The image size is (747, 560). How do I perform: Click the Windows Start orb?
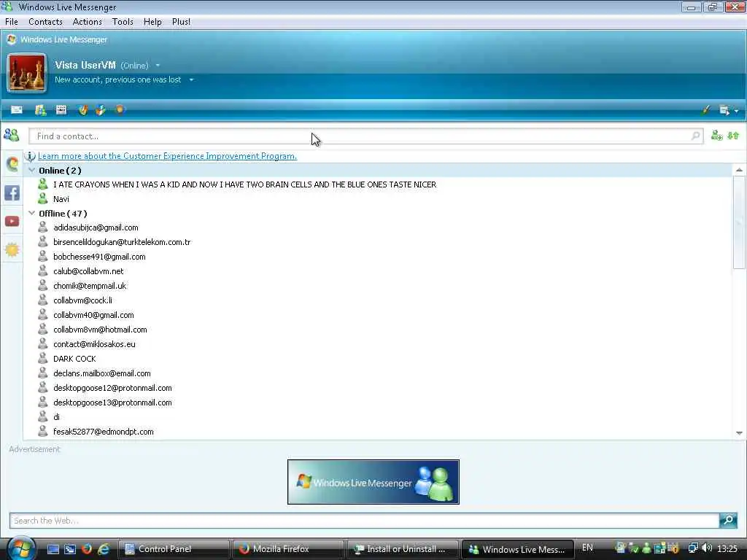(x=21, y=548)
